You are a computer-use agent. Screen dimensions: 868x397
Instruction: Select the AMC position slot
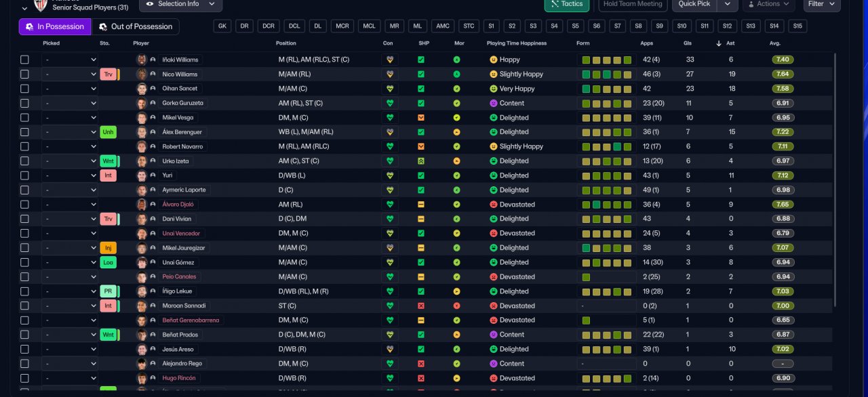click(x=443, y=26)
